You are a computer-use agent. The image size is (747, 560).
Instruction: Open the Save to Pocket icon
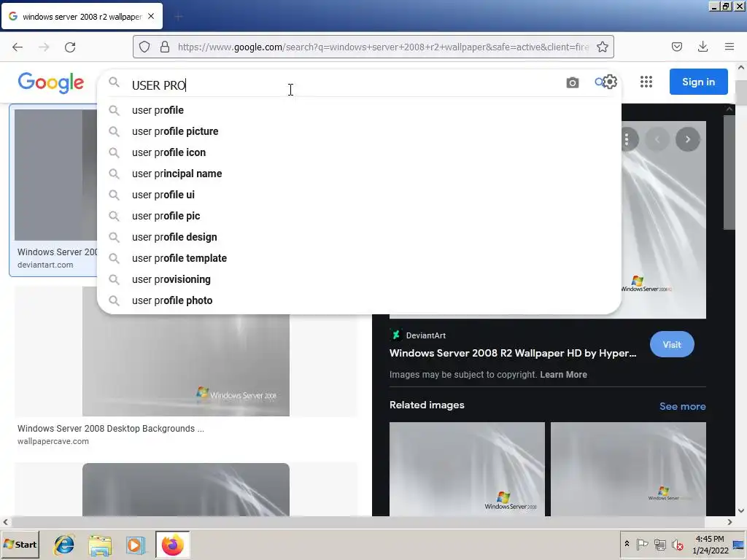[676, 47]
